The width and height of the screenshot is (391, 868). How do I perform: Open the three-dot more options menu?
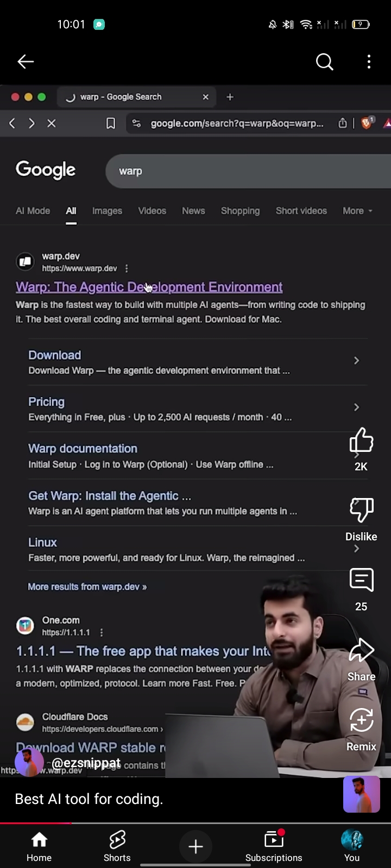coord(369,62)
